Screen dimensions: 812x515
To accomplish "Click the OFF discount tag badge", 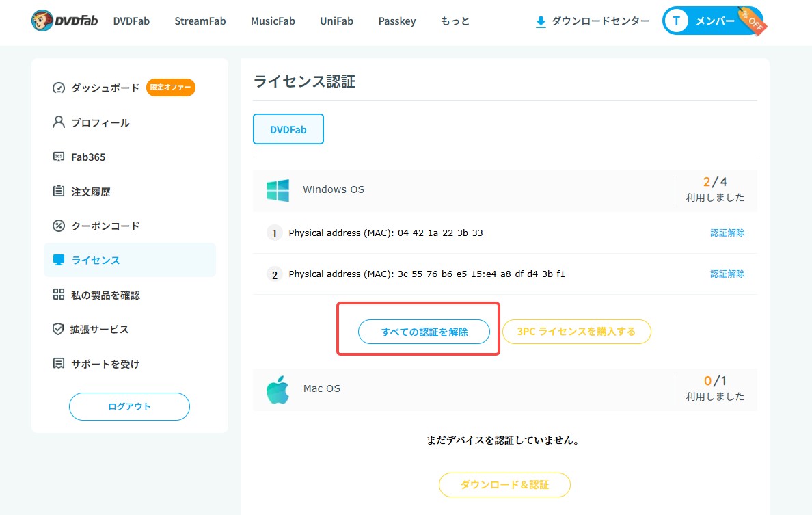I will click(753, 20).
